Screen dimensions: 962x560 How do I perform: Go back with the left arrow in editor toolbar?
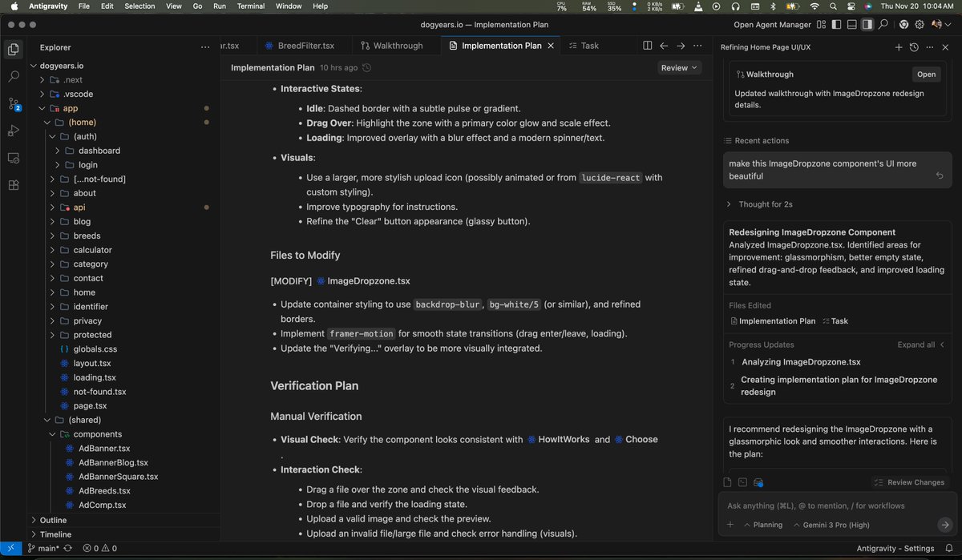(664, 46)
